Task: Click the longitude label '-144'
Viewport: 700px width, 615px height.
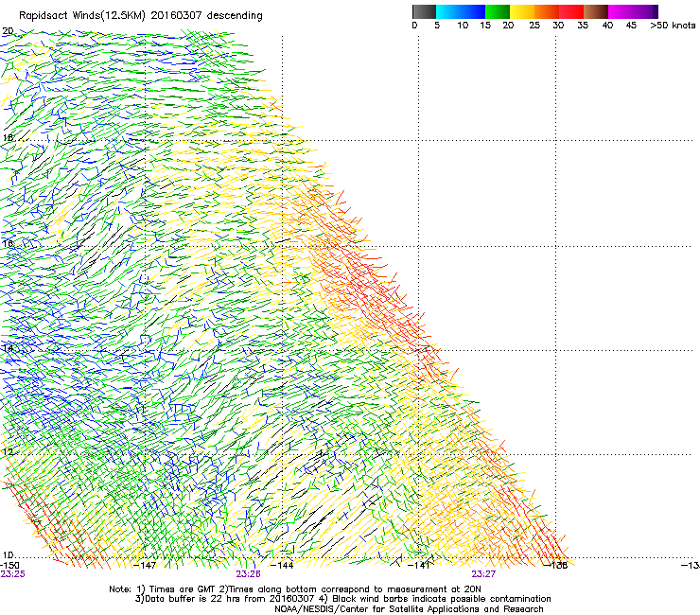Action: pyautogui.click(x=283, y=565)
